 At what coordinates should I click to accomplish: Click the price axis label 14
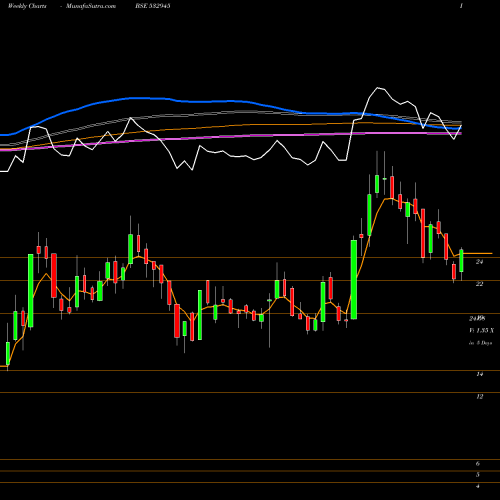pos(479,374)
